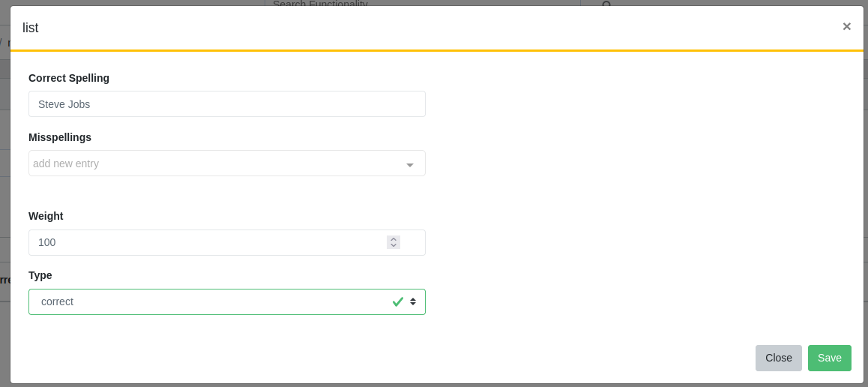This screenshot has width=868, height=387.
Task: Dismiss dialog by clicking dimmed page background
Action: (4, 193)
